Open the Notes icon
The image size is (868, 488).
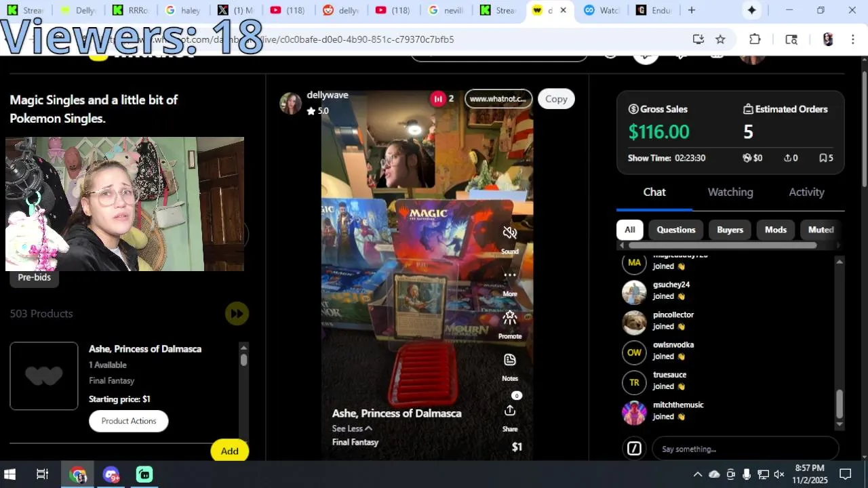click(x=510, y=359)
